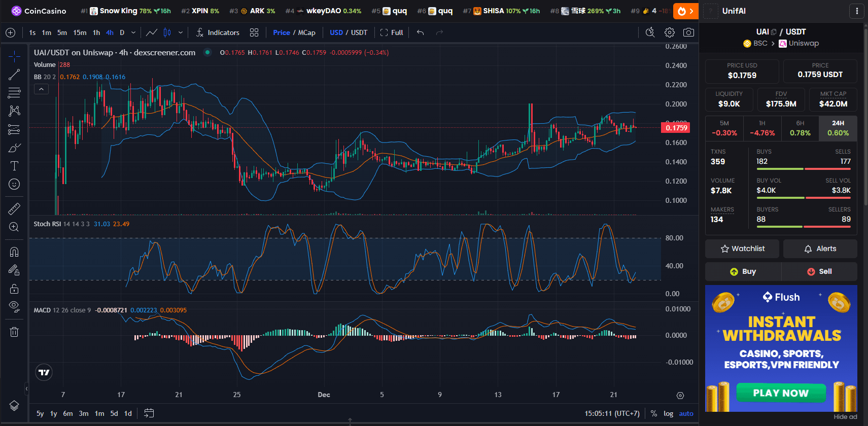Toggle log scale mode
Viewport: 868px width, 426px height.
(669, 413)
